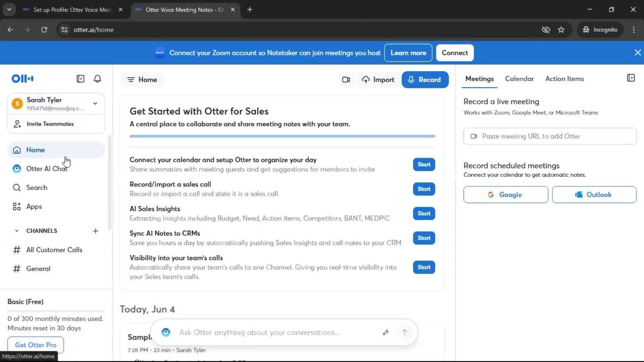Screen dimensions: 644x362
Task: Open Otter AI Chat
Action: click(x=56, y=169)
